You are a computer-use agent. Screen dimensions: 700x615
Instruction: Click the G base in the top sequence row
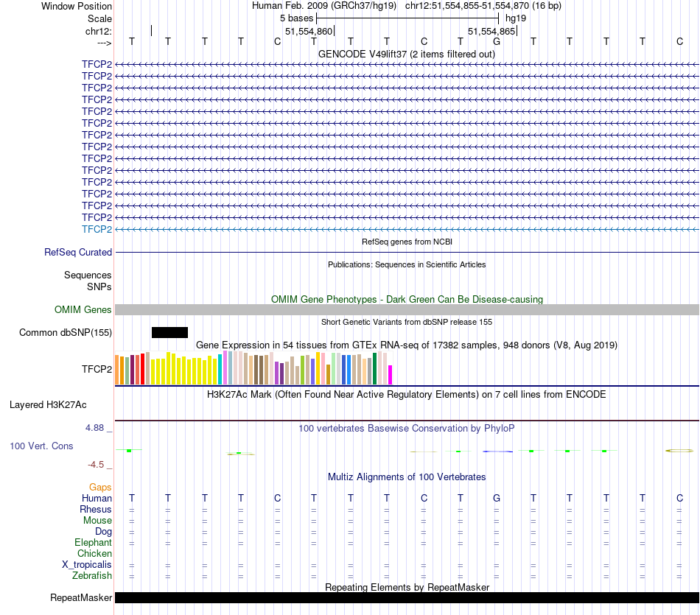pos(497,41)
